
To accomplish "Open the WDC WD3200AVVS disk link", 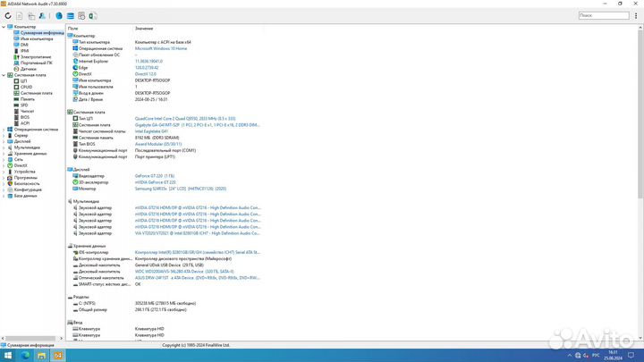I will click(184, 272).
